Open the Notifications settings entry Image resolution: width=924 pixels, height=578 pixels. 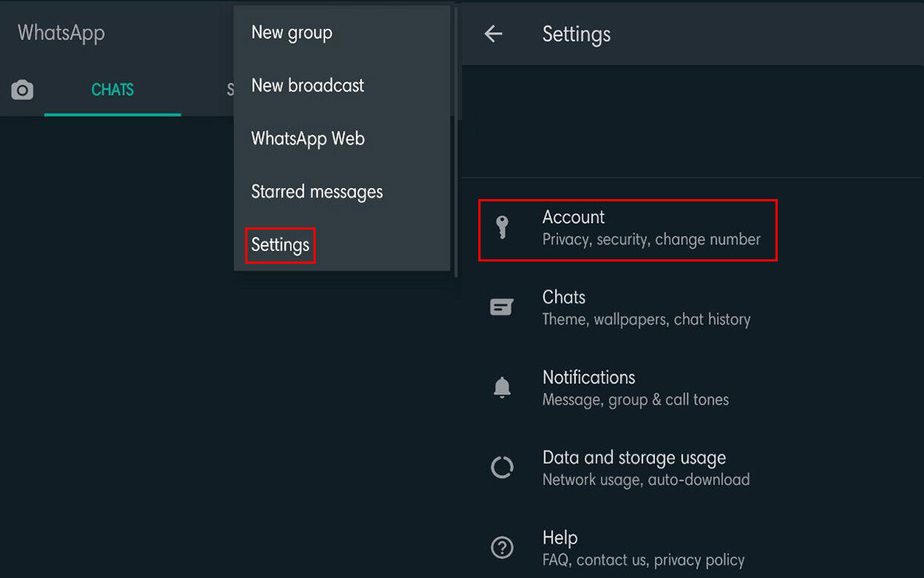(635, 388)
